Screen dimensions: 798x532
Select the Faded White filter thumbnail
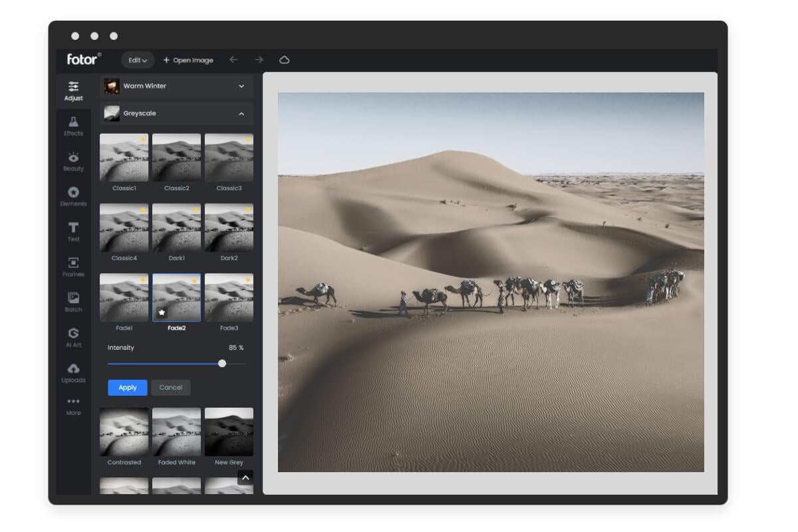tap(176, 432)
